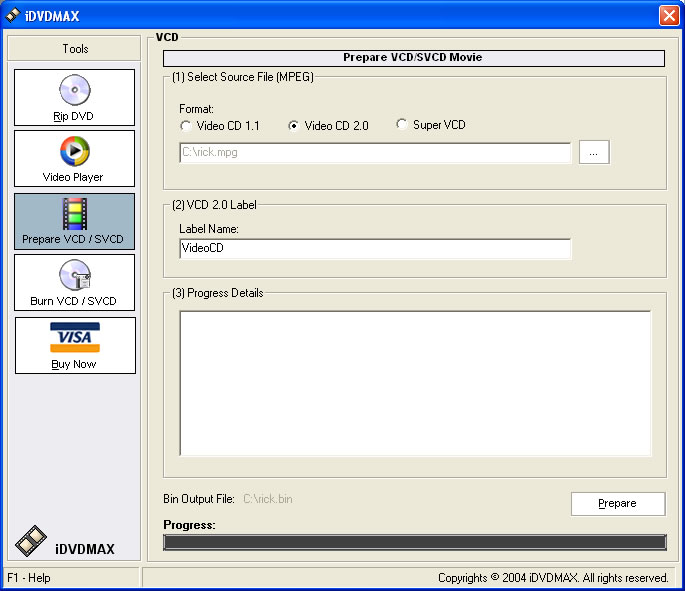Screen dimensions: 685x591
Task: Click the Prepare VCD/SVCD Movie header banner
Action: click(x=414, y=58)
